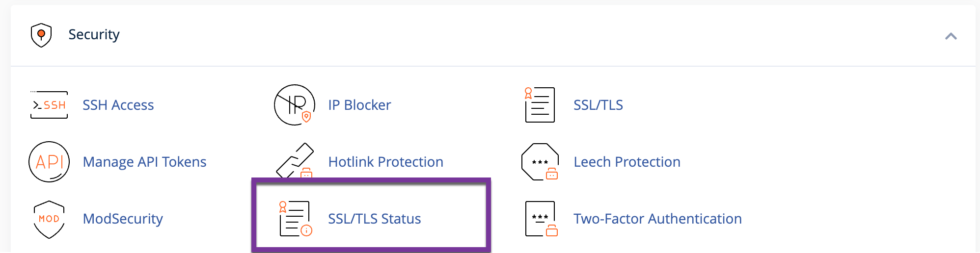Open the Two-Factor Authentication link

[657, 219]
